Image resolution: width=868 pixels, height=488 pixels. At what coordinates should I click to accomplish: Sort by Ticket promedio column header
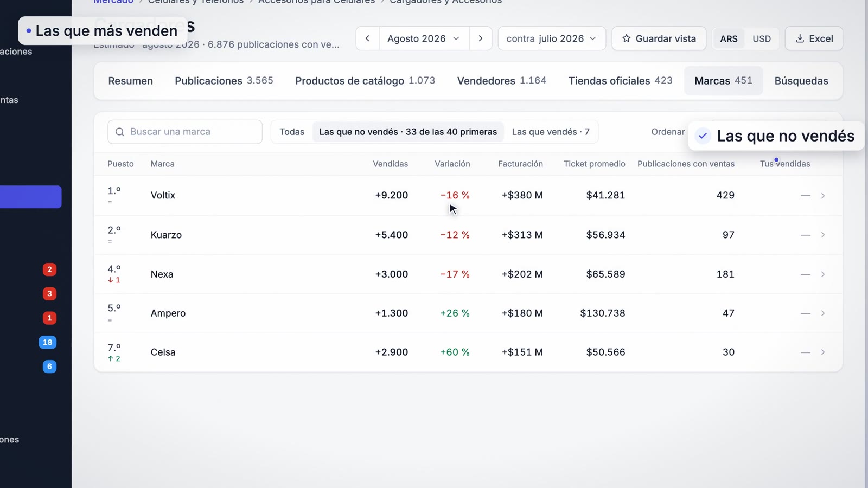[595, 164]
